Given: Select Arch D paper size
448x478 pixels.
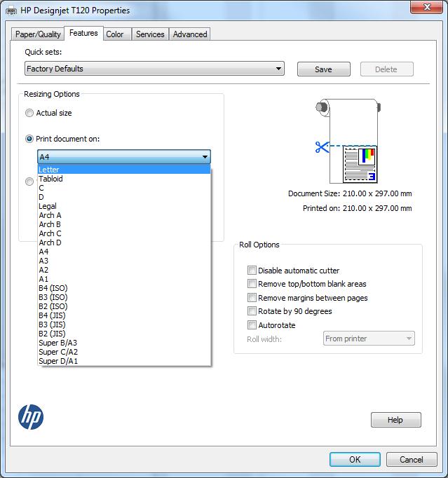Looking at the screenshot, I should 124,243.
